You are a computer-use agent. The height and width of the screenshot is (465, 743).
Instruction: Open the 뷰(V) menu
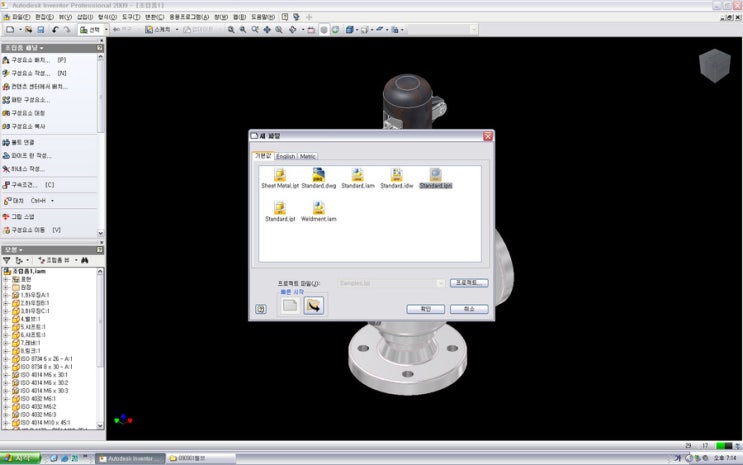(x=65, y=17)
